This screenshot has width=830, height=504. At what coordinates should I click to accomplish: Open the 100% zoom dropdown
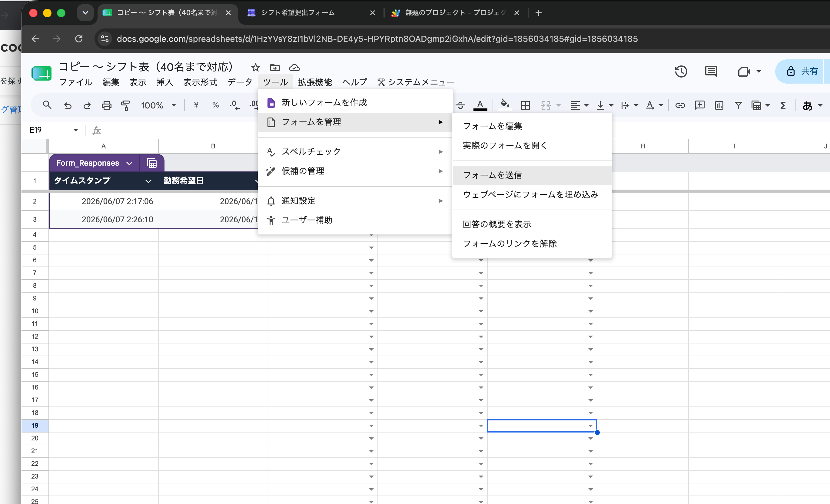[x=158, y=105]
